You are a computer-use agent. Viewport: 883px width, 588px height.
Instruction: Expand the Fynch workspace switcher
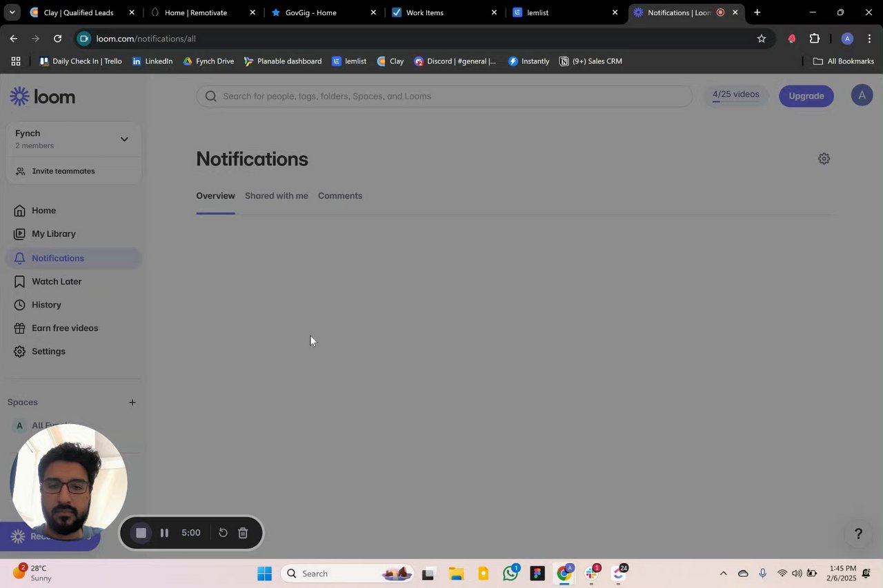point(73,139)
